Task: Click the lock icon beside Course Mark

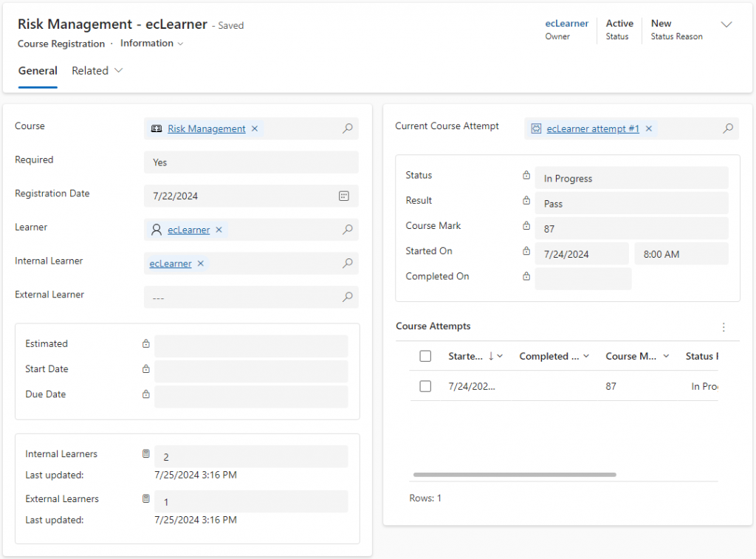Action: [x=526, y=226]
